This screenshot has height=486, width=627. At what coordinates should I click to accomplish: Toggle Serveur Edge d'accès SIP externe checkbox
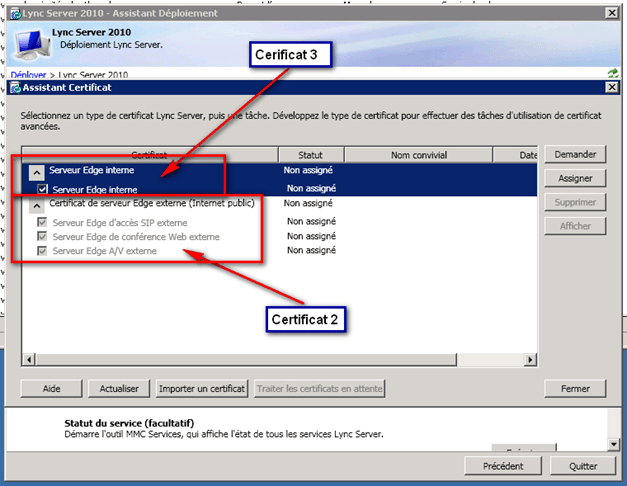pyautogui.click(x=42, y=221)
